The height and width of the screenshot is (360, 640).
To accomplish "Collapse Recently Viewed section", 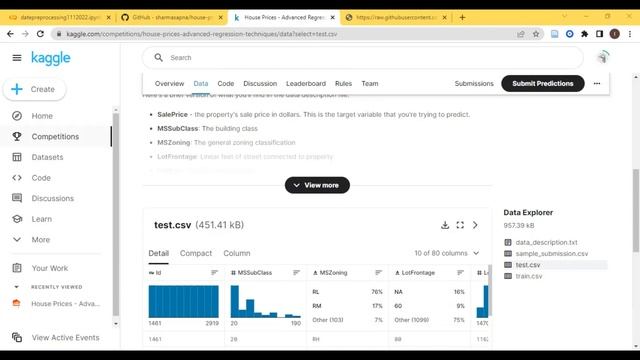I will [16, 287].
